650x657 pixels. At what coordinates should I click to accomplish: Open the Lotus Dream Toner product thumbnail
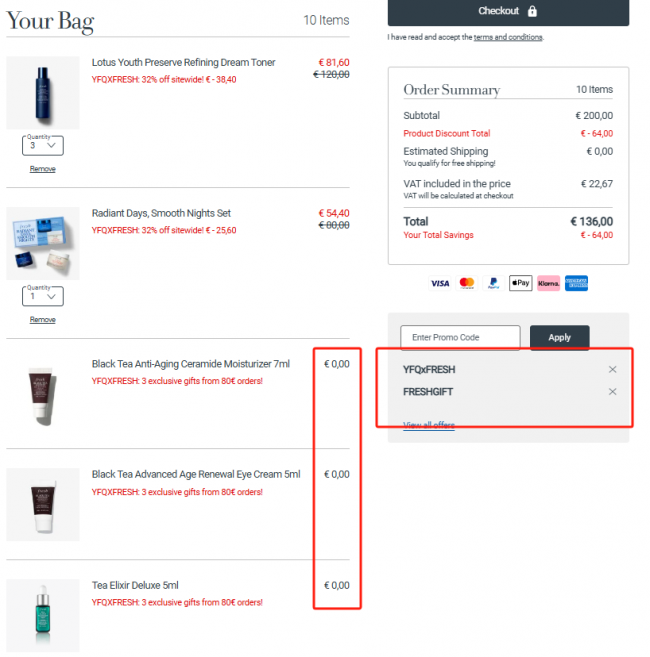tap(43, 93)
